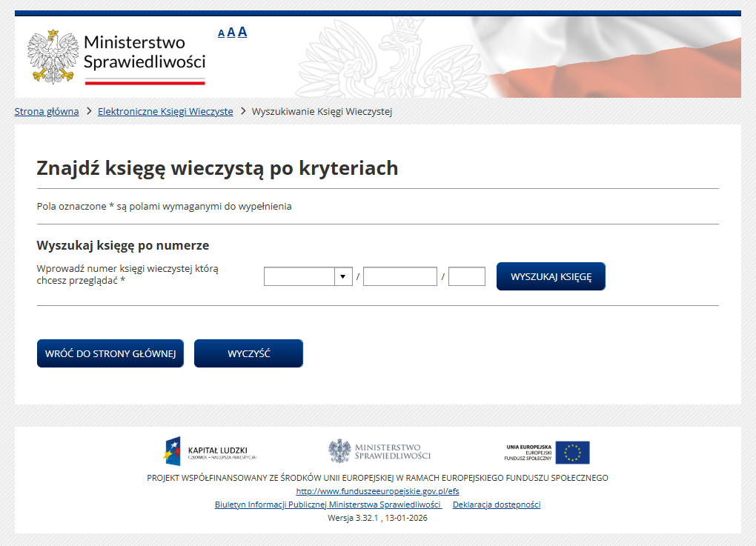Select the largest font size A
Image resolution: width=756 pixels, height=546 pixels.
242,32
